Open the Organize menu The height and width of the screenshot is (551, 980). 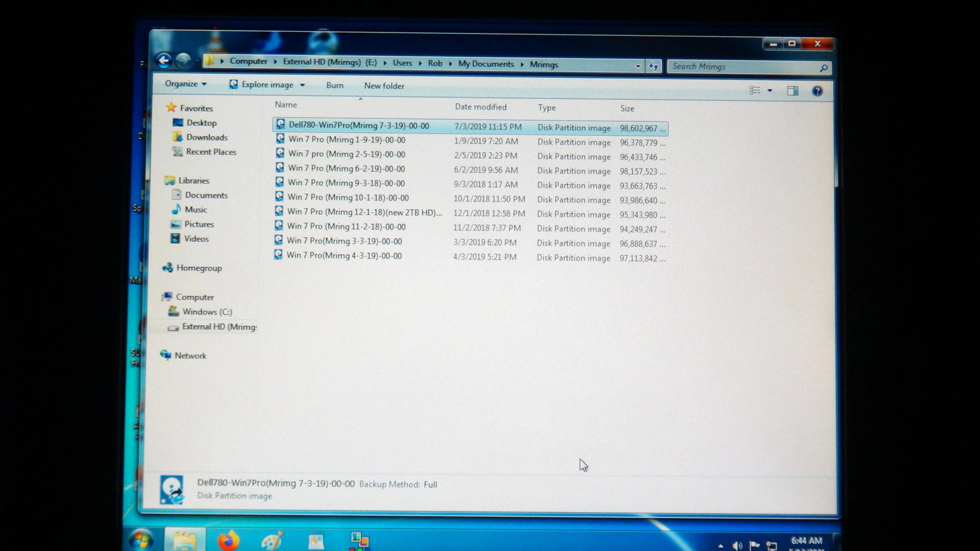coord(185,84)
